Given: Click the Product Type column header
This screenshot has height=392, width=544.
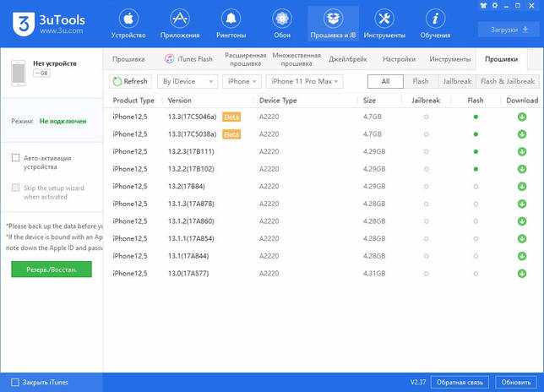Looking at the screenshot, I should pyautogui.click(x=133, y=101).
